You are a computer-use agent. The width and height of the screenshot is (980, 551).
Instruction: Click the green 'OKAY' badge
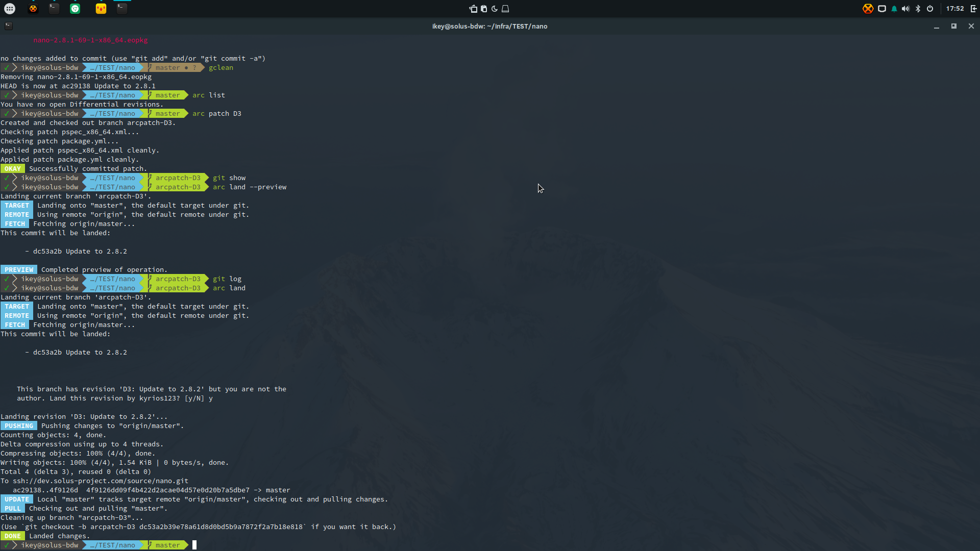coord(13,169)
